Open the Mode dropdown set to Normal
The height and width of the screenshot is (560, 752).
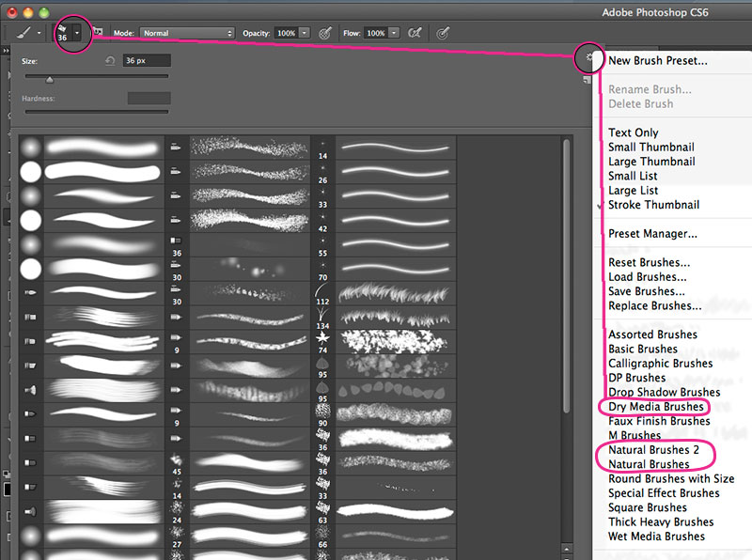(187, 33)
